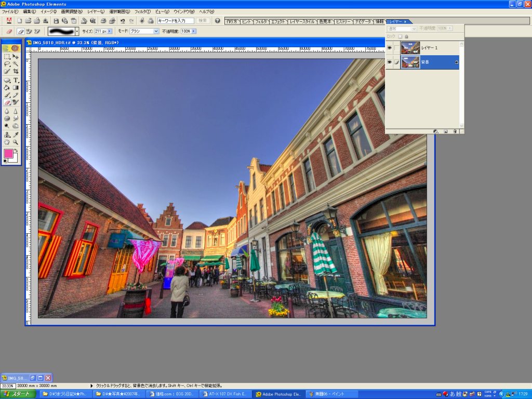
Task: Select the Eyedropper tool
Action: tap(16, 135)
